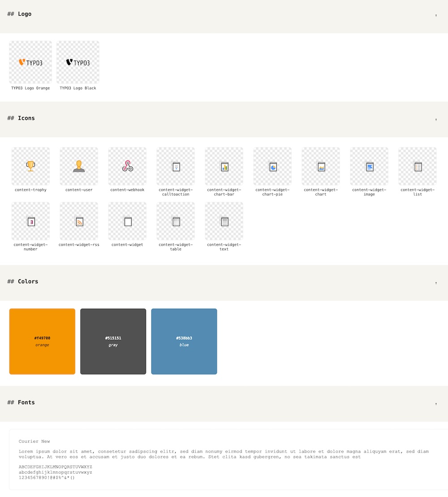Screen dimensions: 448x497
Task: Click the content-widget-chart-bar icon
Action: [x=224, y=166]
